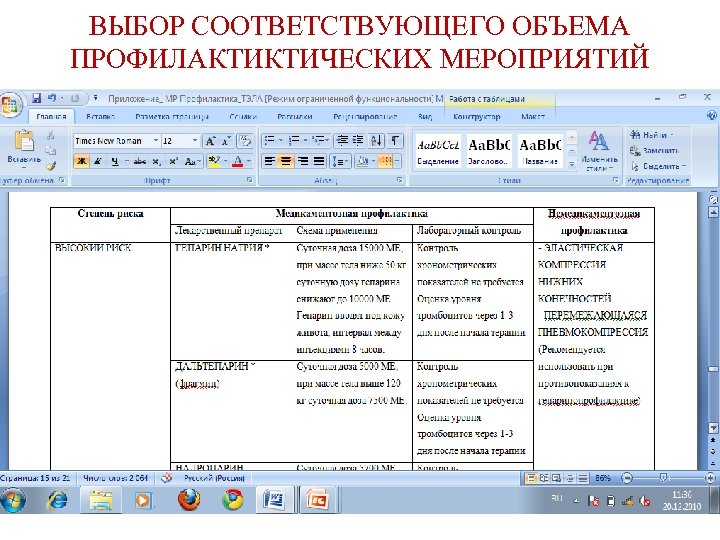This screenshot has width=720, height=540.
Task: Click the red font color button
Action: pos(237,161)
